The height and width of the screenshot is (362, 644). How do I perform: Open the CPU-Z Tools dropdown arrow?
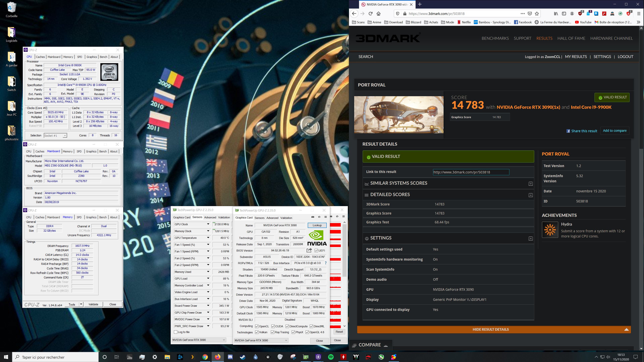coord(81,304)
